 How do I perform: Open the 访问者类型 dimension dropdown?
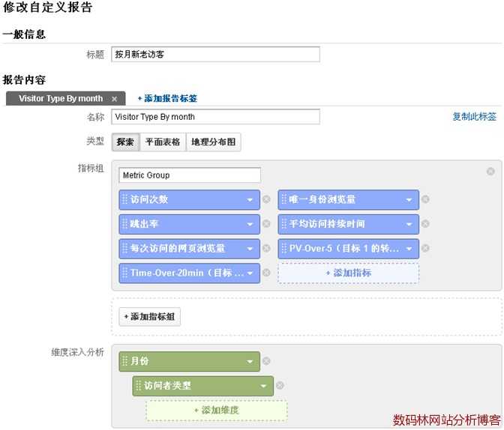[x=264, y=386]
